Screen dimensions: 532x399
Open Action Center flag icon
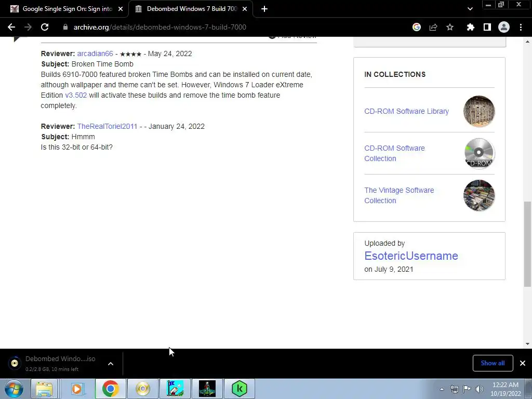[467, 389]
